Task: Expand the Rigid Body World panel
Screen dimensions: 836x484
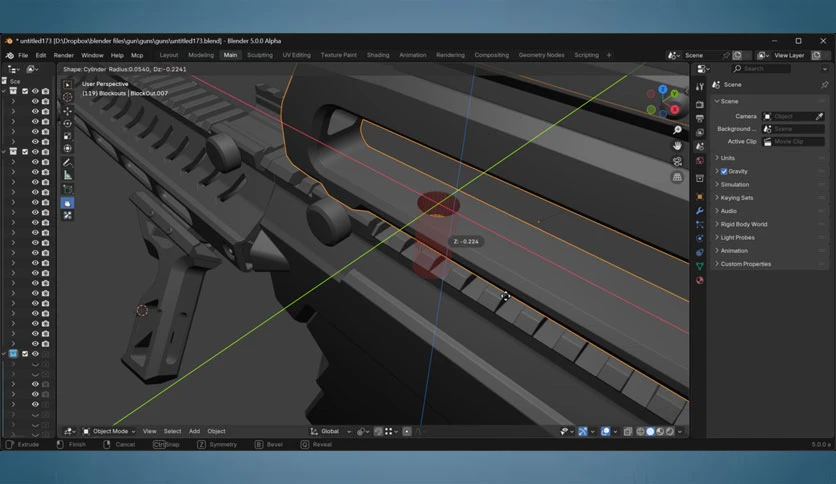Action: [743, 224]
